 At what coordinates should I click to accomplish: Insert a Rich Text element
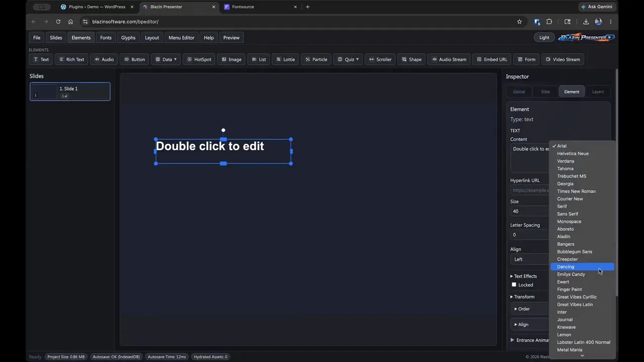[71, 59]
